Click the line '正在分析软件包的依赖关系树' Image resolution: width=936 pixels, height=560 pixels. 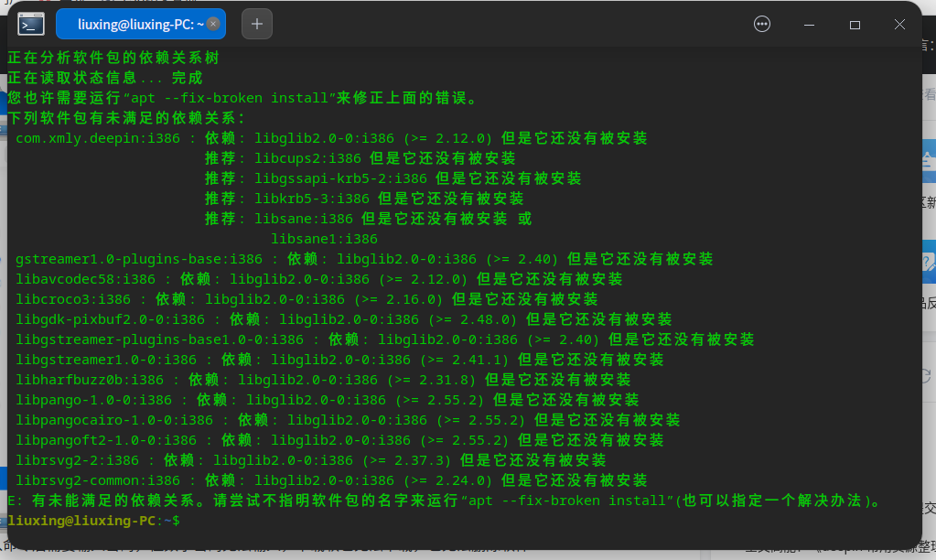(x=113, y=58)
